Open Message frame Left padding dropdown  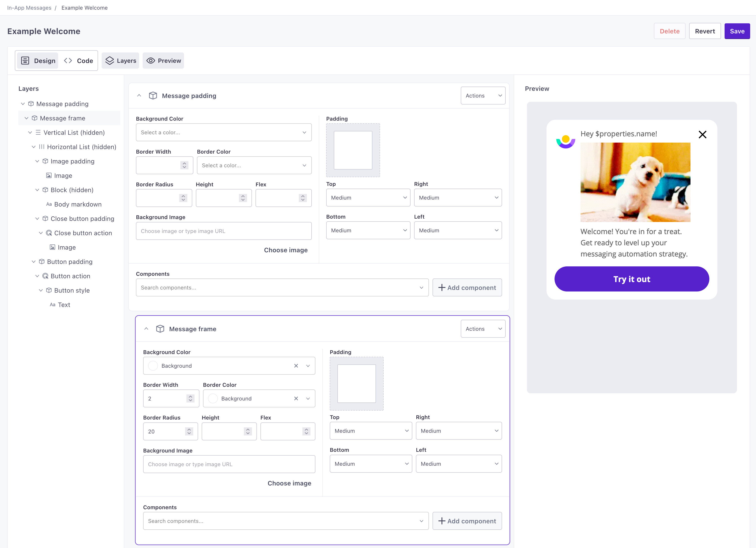click(459, 464)
